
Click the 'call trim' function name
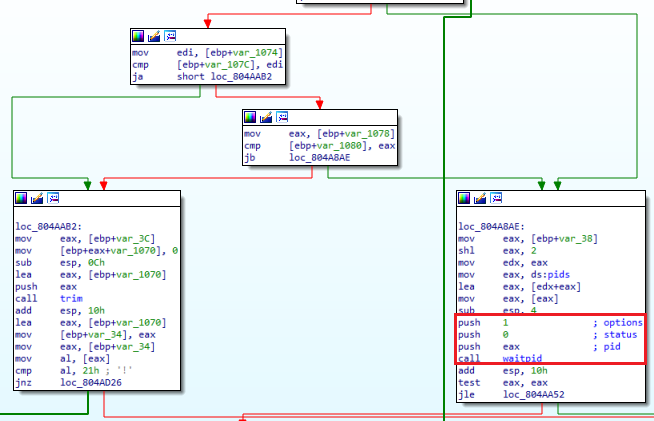pos(71,299)
